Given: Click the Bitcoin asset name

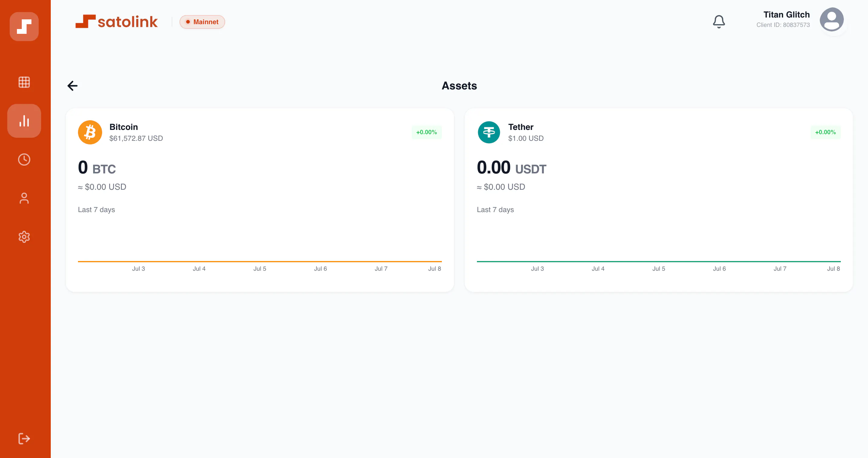Looking at the screenshot, I should tap(124, 127).
